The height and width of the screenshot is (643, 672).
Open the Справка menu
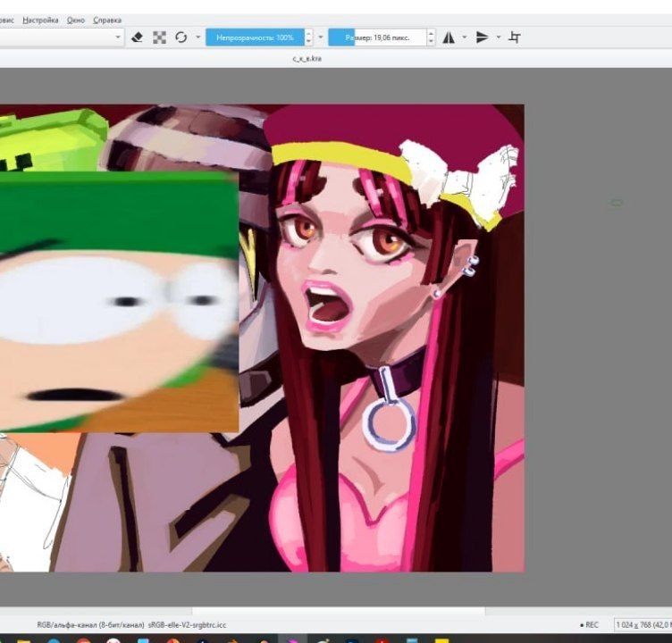[107, 21]
